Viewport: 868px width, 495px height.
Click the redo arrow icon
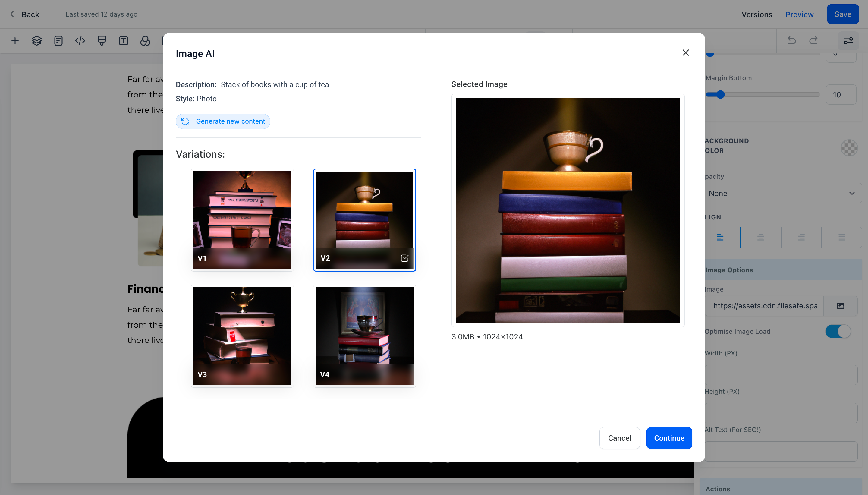click(813, 41)
